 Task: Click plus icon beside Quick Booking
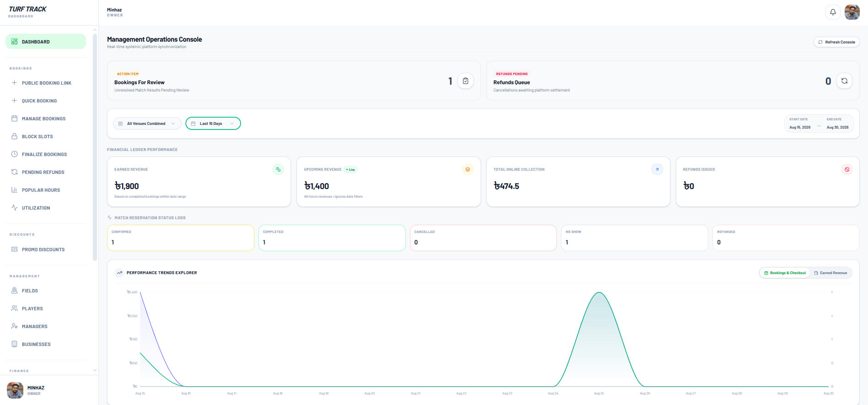pyautogui.click(x=14, y=101)
